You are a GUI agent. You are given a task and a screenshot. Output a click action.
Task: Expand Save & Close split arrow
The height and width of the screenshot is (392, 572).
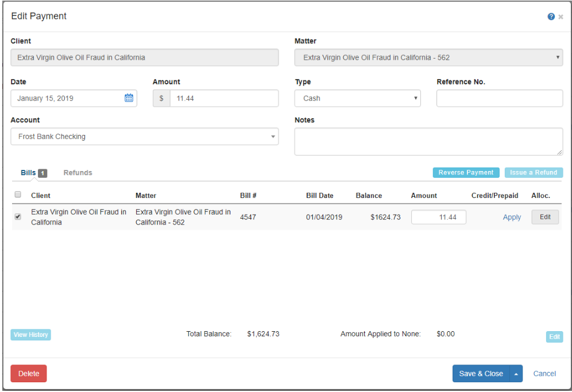516,374
